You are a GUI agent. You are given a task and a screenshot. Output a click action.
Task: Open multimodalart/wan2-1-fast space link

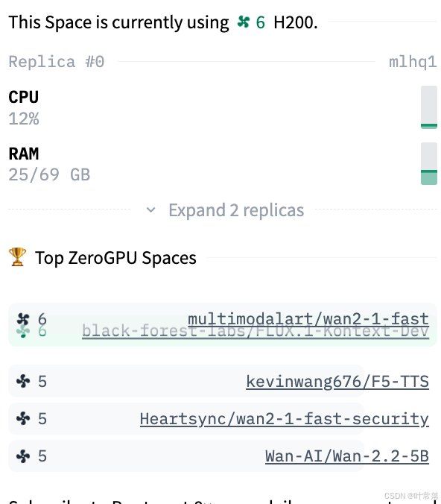coord(308,319)
